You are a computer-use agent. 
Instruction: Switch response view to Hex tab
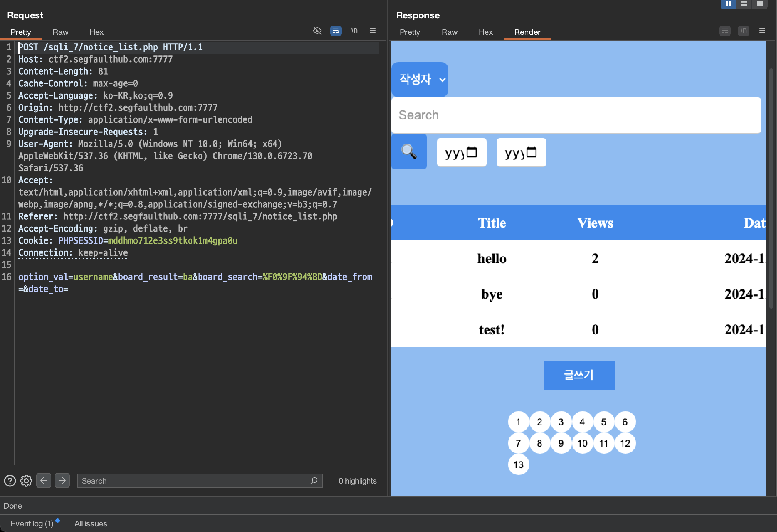click(485, 32)
